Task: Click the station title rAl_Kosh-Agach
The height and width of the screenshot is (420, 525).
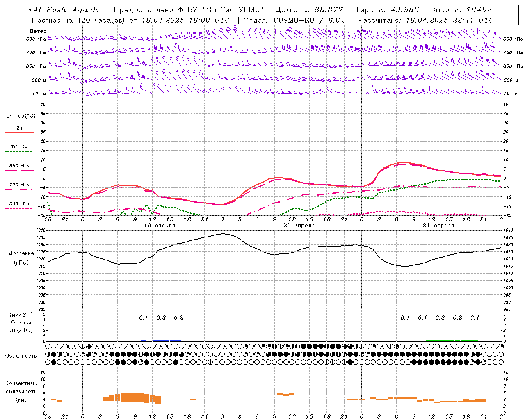Action: coord(64,10)
